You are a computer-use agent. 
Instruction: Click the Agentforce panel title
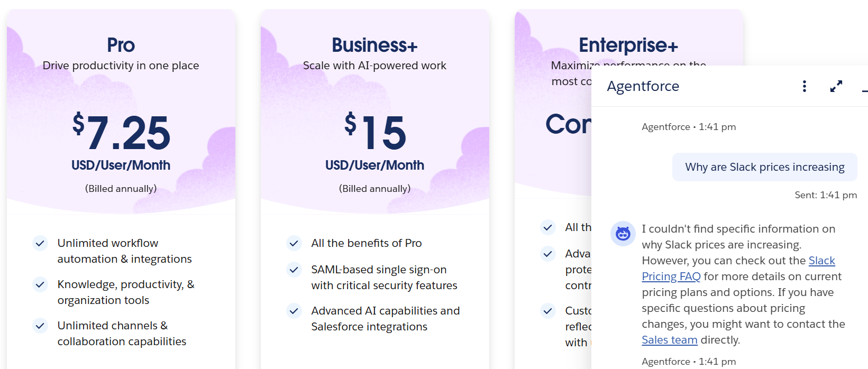click(x=643, y=86)
